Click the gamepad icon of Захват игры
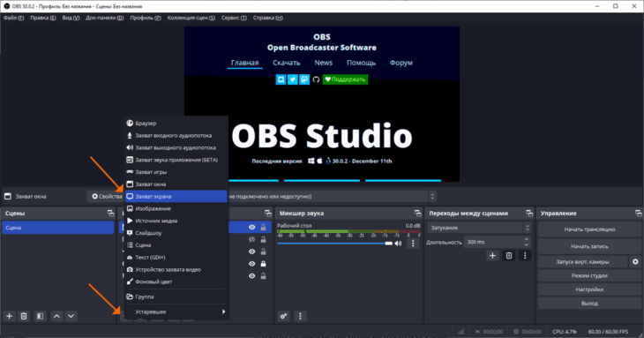Screen dimensions: 644x338 (x=130, y=172)
